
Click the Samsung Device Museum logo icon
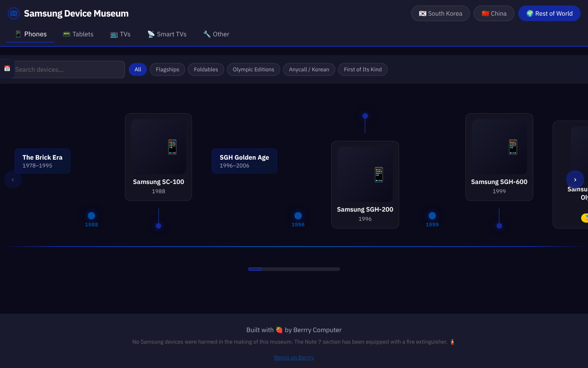coord(14,13)
